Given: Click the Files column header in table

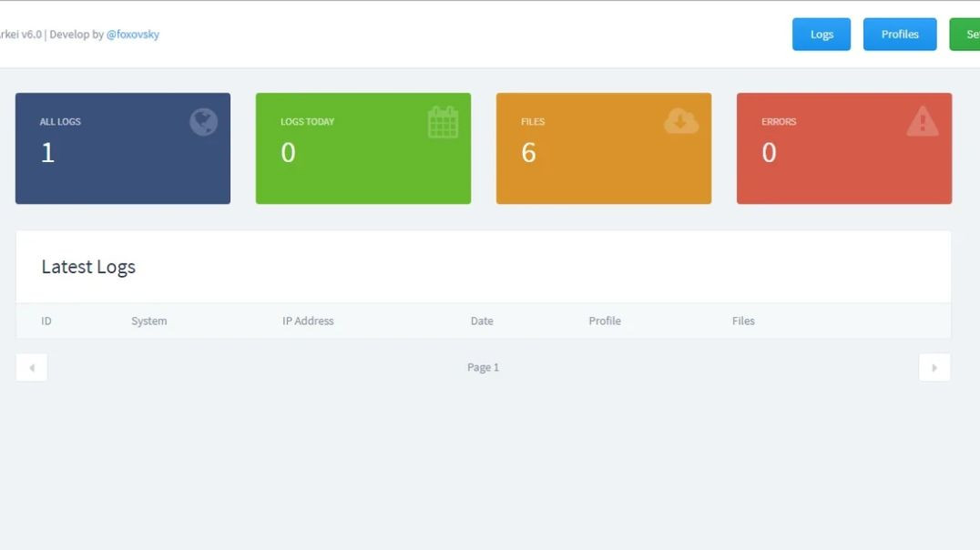Looking at the screenshot, I should (x=743, y=321).
